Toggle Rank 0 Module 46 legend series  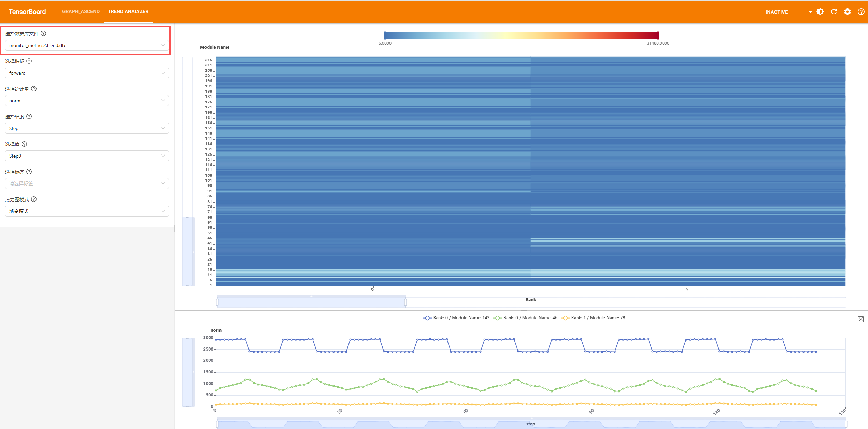click(525, 318)
